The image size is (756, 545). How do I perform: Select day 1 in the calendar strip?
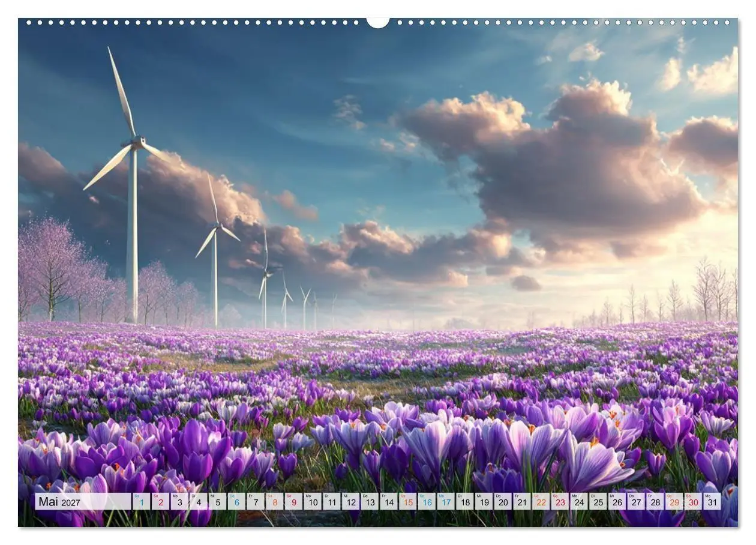(141, 501)
